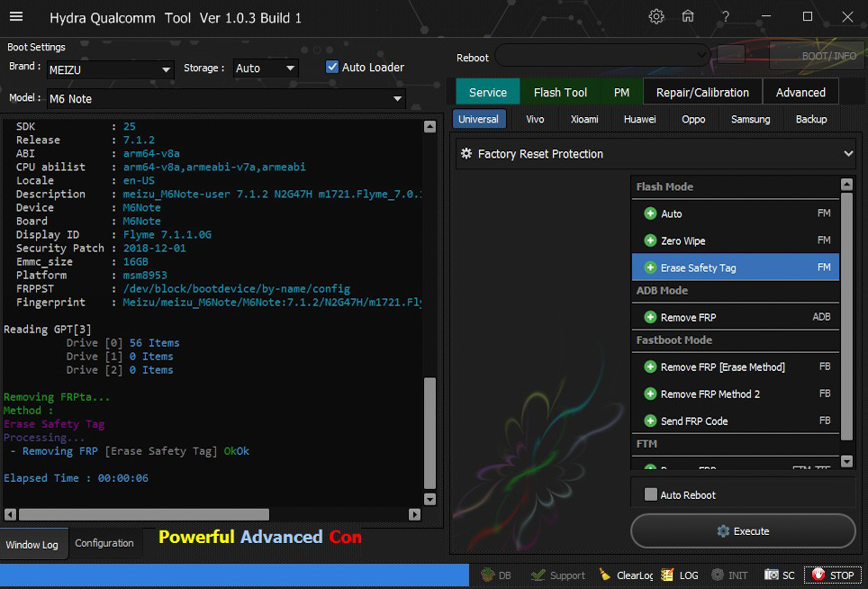Select Remove FRP [Erase Method] option

coord(736,367)
